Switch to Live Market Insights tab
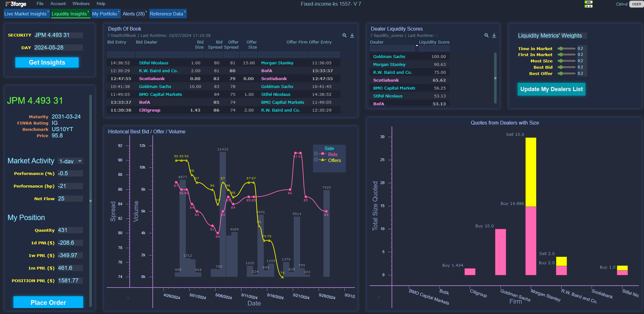Image resolution: width=644 pixels, height=314 pixels. point(25,14)
